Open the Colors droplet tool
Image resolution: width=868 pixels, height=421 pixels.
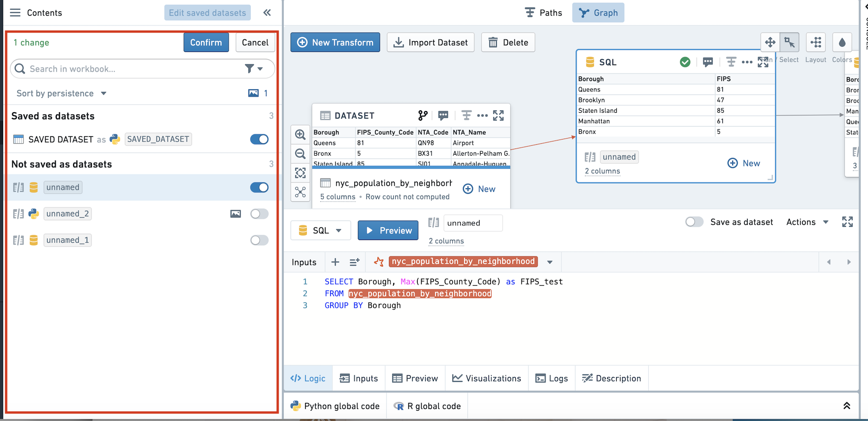(843, 42)
